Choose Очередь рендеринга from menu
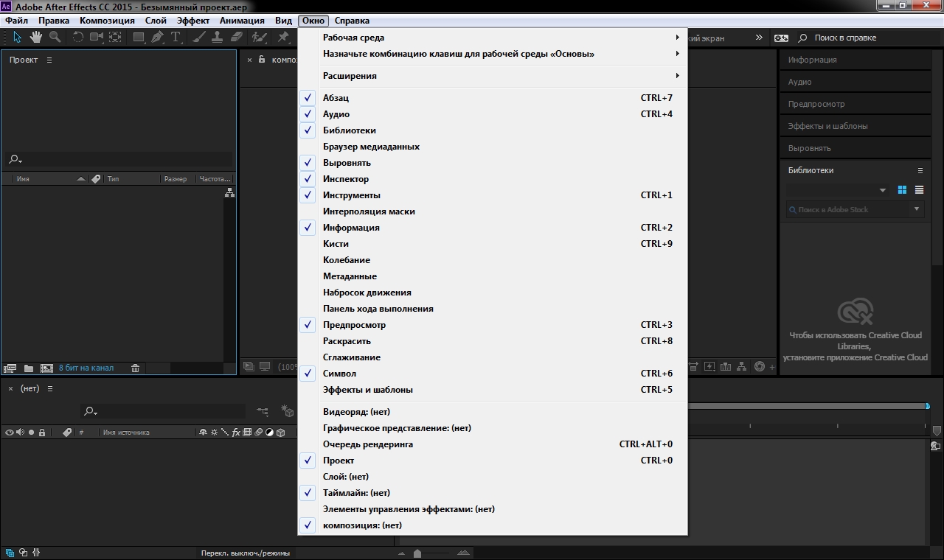This screenshot has width=944, height=560. 492,444
